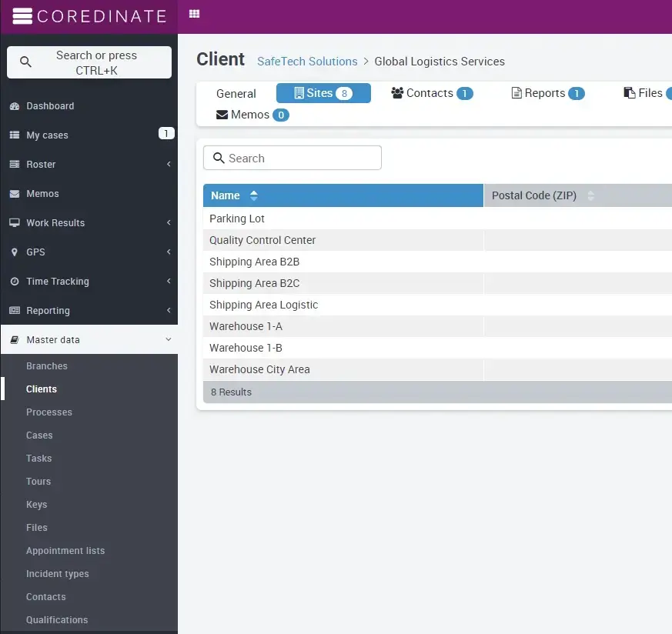Click the Time Tracking clock icon
The width and height of the screenshot is (672, 634).
[14, 282]
